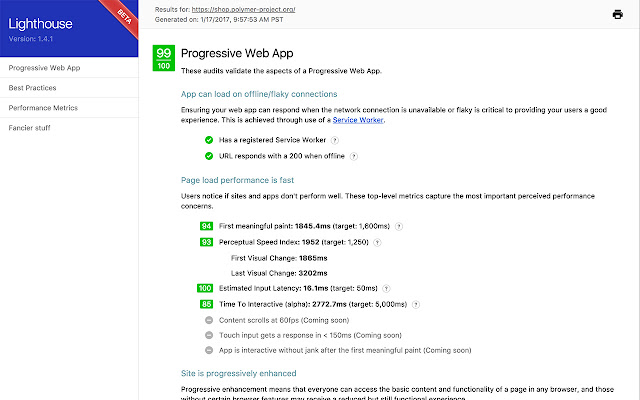Open the shop.polymer-project.org results URL
The image size is (640, 400).
[x=243, y=9]
